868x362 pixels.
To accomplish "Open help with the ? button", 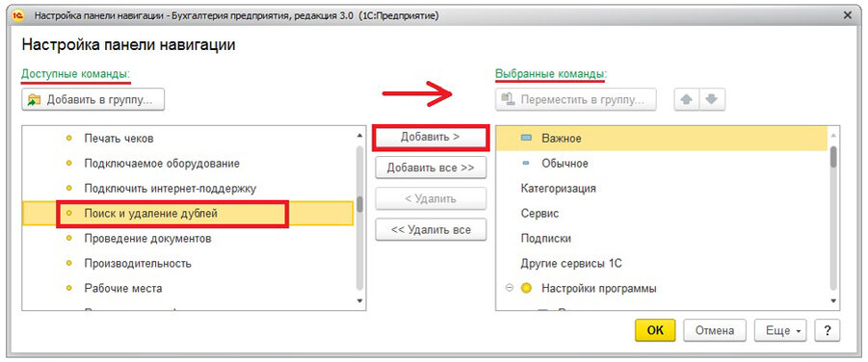I will (828, 330).
